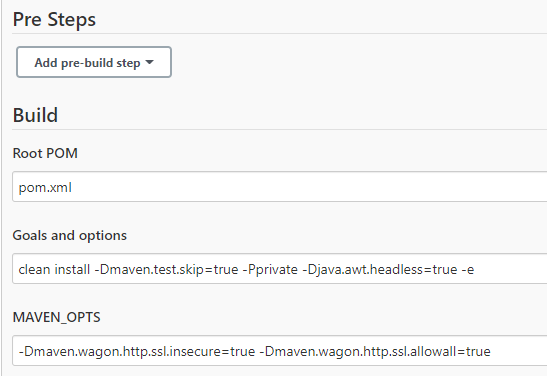Click the caret arrow on Add pre-build step

pyautogui.click(x=149, y=62)
